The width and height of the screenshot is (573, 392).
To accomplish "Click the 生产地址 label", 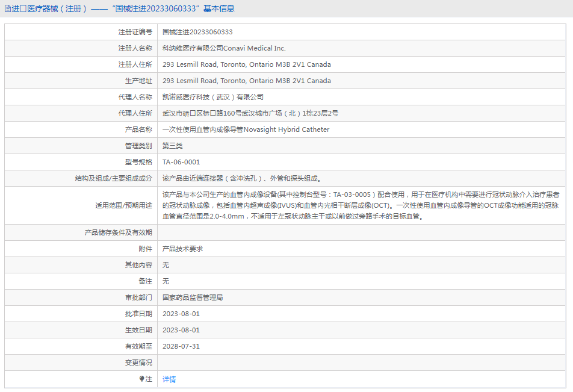I will [138, 81].
